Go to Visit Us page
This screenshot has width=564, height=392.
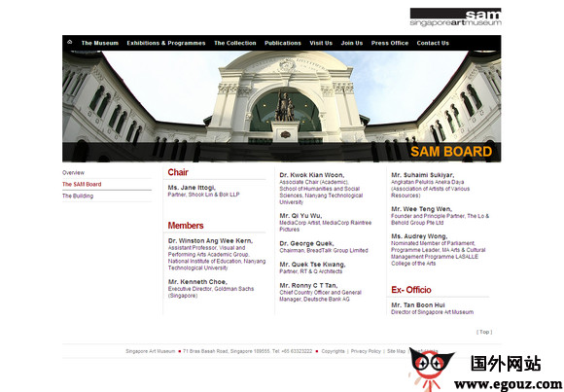point(321,43)
